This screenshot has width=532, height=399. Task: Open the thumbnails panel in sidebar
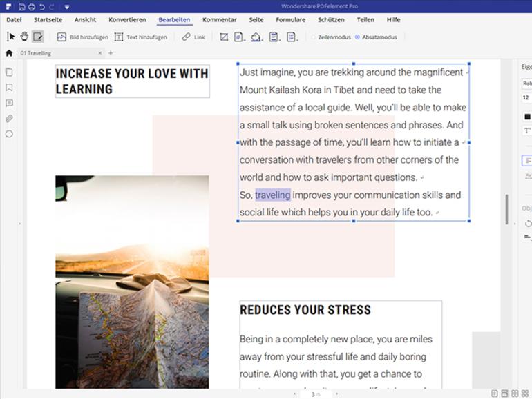pos(9,72)
